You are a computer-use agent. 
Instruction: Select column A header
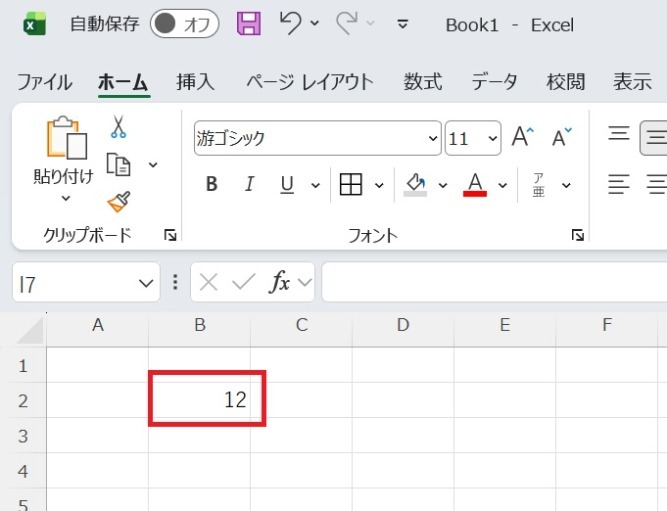tap(97, 325)
